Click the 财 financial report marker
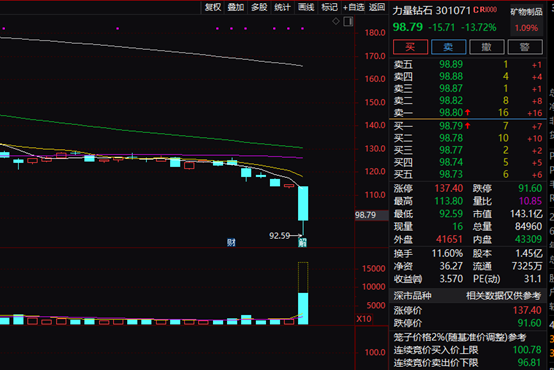The height and width of the screenshot is (370, 554). click(x=231, y=242)
